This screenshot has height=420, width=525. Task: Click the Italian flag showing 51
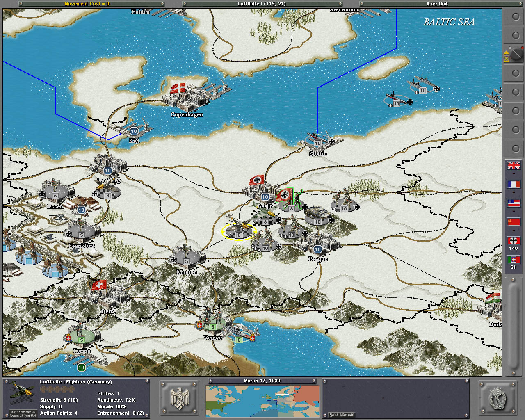coord(514,260)
